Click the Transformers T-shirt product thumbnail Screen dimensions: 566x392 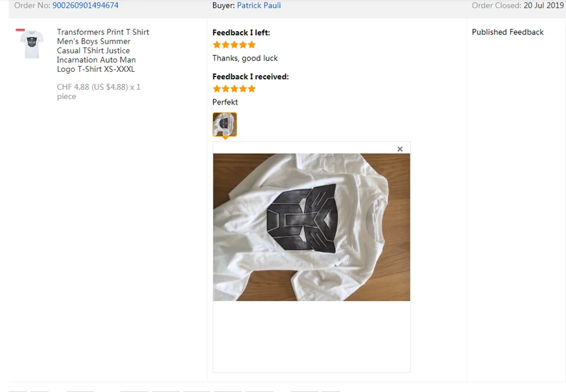(32, 44)
